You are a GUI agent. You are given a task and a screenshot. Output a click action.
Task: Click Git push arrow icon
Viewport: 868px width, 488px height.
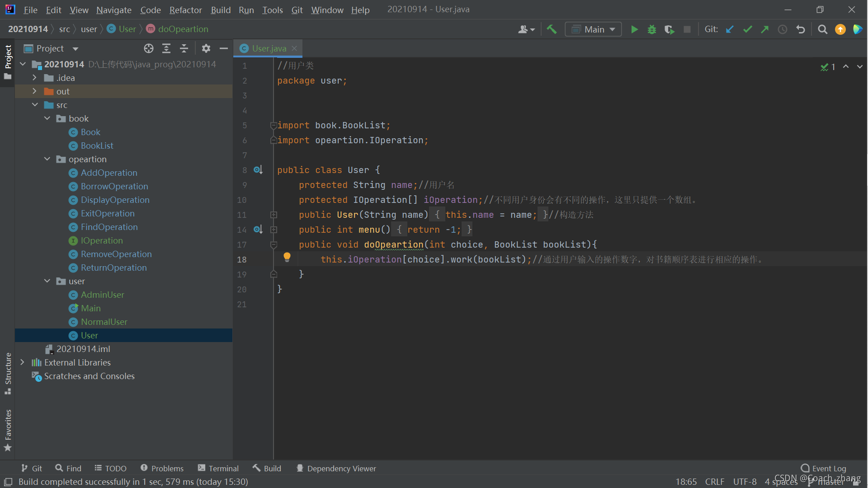[765, 29]
